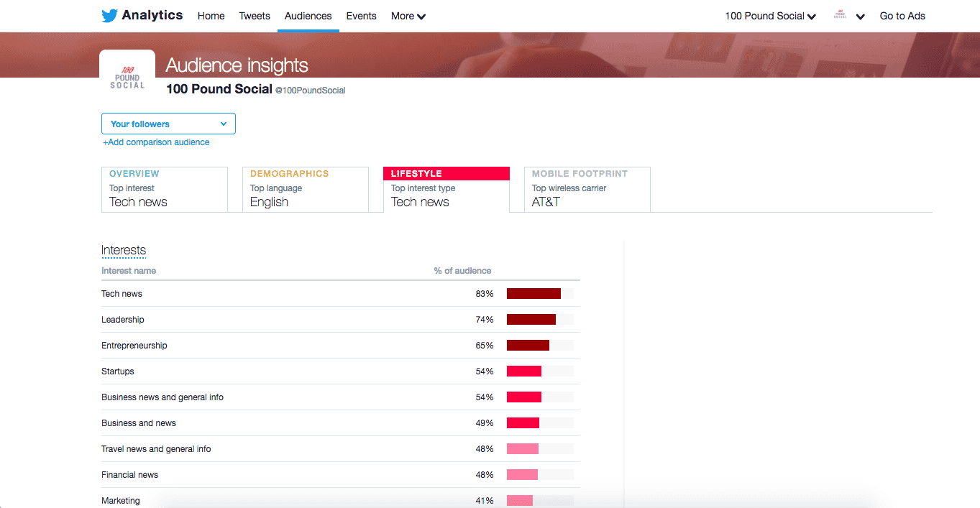
Task: Switch to the Overview tab
Action: [x=165, y=190]
